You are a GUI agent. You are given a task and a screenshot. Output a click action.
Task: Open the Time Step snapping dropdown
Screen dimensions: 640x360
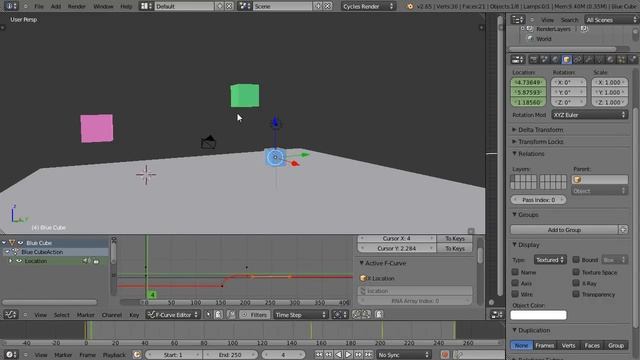pyautogui.click(x=300, y=315)
